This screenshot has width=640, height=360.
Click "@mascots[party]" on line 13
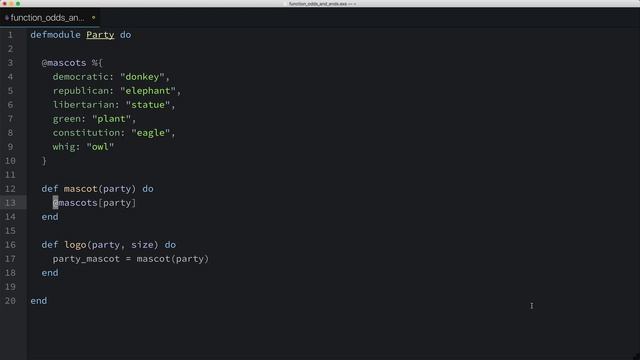pyautogui.click(x=94, y=203)
